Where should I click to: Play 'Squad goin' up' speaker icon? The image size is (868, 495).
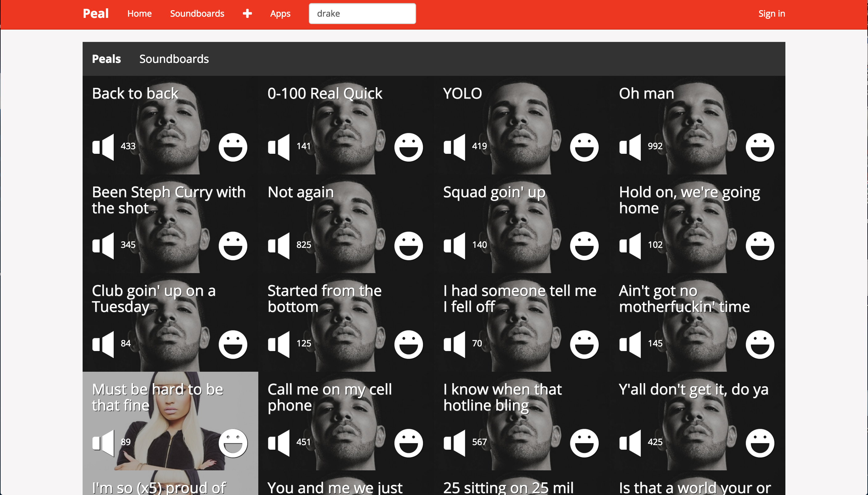click(x=454, y=245)
